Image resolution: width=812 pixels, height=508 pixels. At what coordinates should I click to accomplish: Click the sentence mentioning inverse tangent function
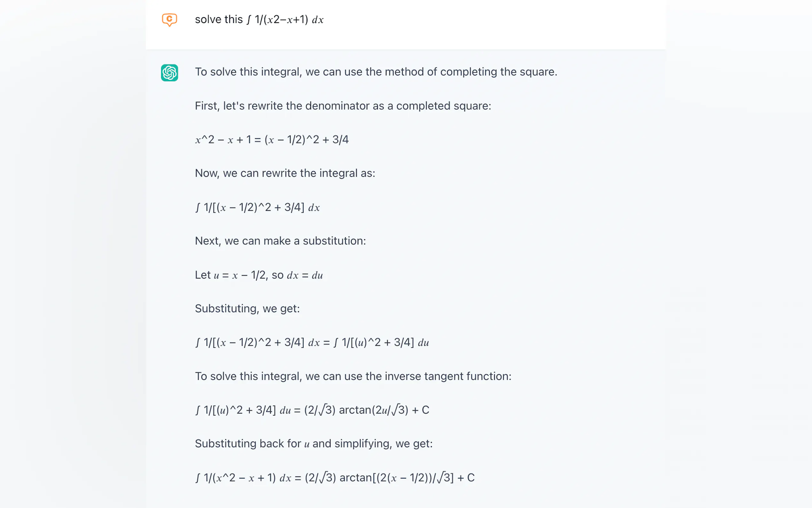coord(353,376)
